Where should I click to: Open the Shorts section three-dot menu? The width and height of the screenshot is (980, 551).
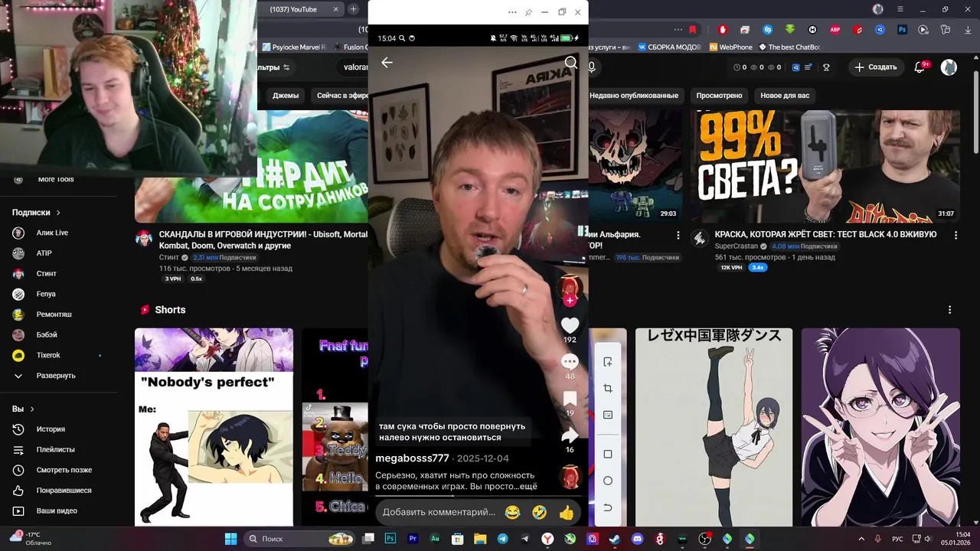pos(949,310)
